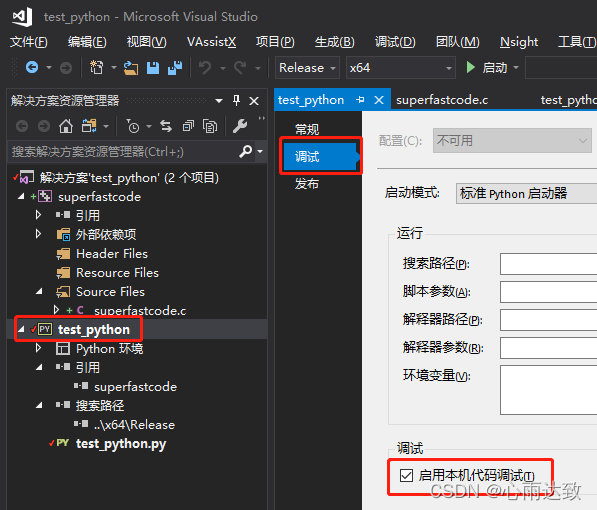Open the Project menu

click(x=275, y=42)
